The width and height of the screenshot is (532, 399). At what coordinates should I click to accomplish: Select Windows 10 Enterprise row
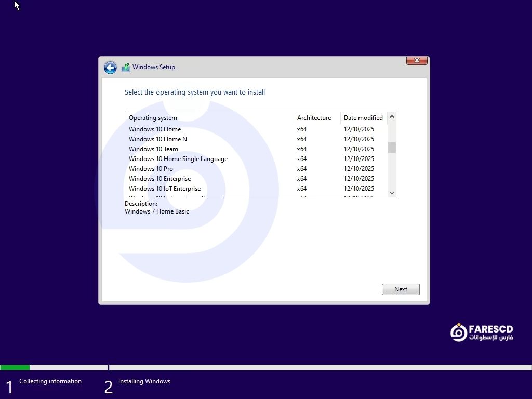[x=159, y=179]
